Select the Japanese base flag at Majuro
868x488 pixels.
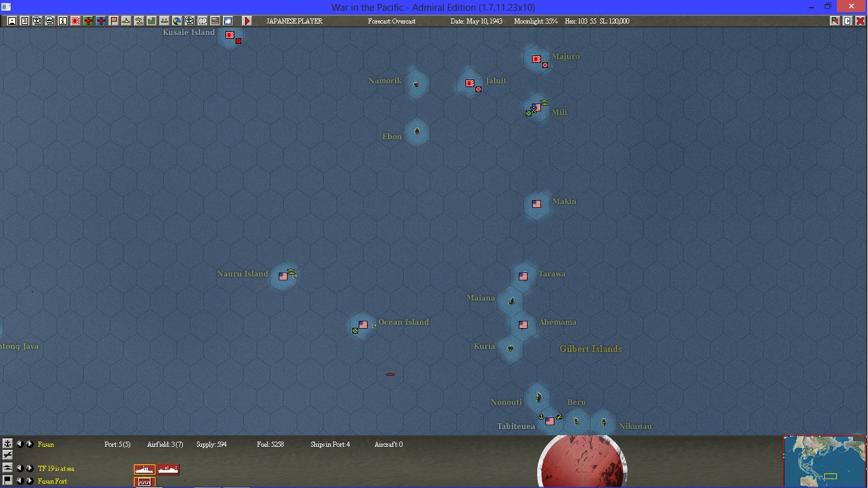coord(537,59)
